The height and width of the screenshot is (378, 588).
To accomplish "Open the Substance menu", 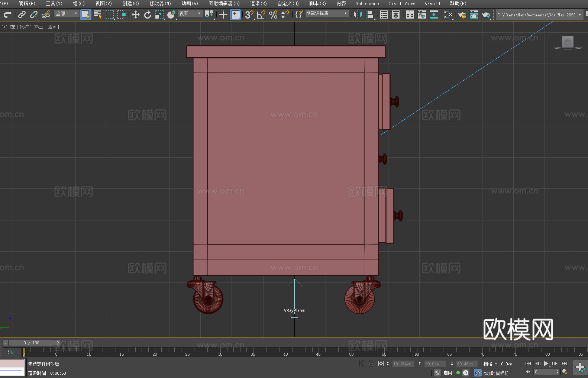I will pyautogui.click(x=367, y=3).
